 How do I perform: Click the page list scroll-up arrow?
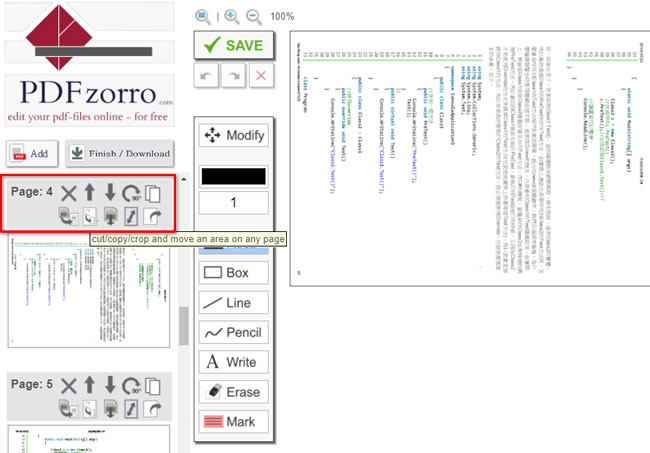point(184,179)
